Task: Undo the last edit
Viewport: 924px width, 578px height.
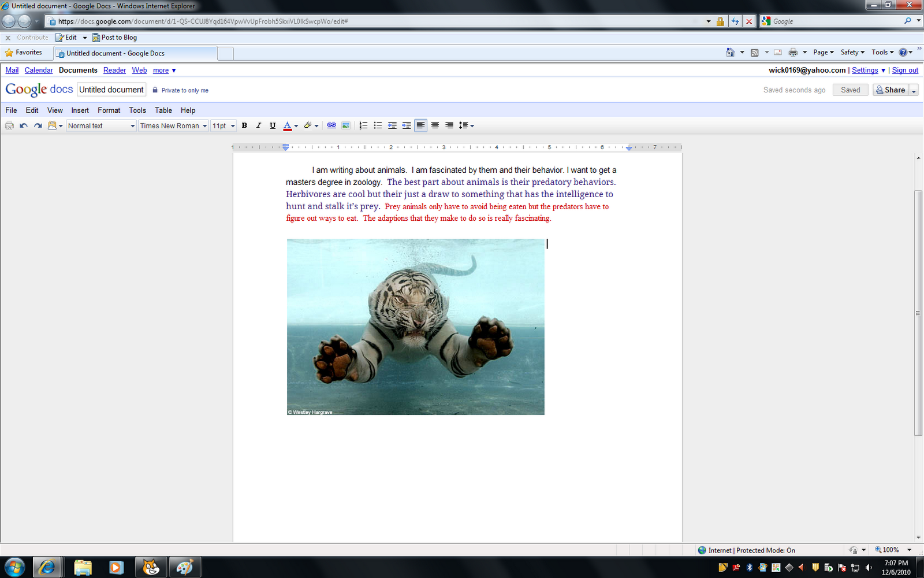Action: point(24,125)
